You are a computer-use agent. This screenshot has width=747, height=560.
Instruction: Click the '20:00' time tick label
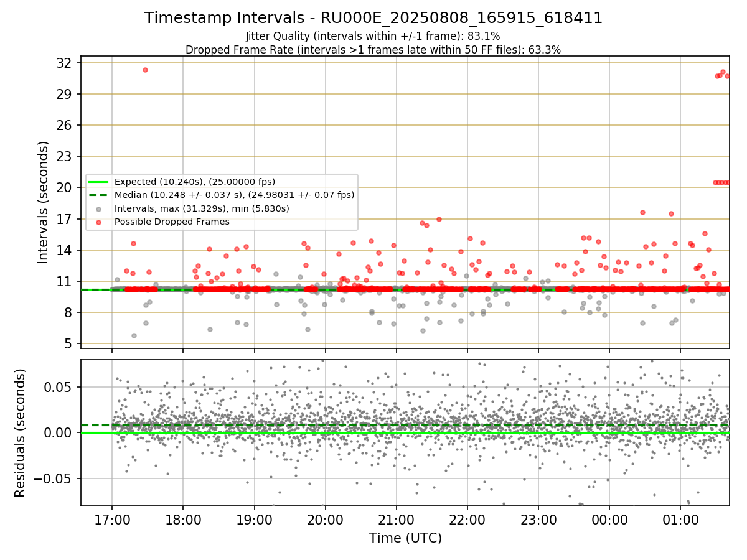325,519
